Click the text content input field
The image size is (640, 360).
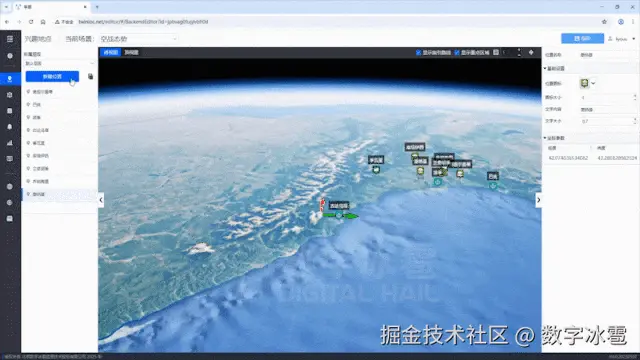[x=607, y=109]
